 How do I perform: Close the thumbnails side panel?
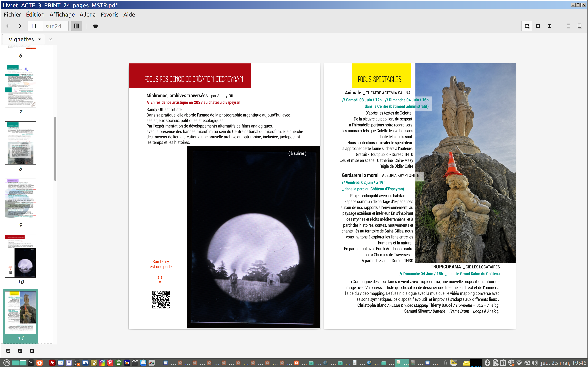click(x=51, y=39)
